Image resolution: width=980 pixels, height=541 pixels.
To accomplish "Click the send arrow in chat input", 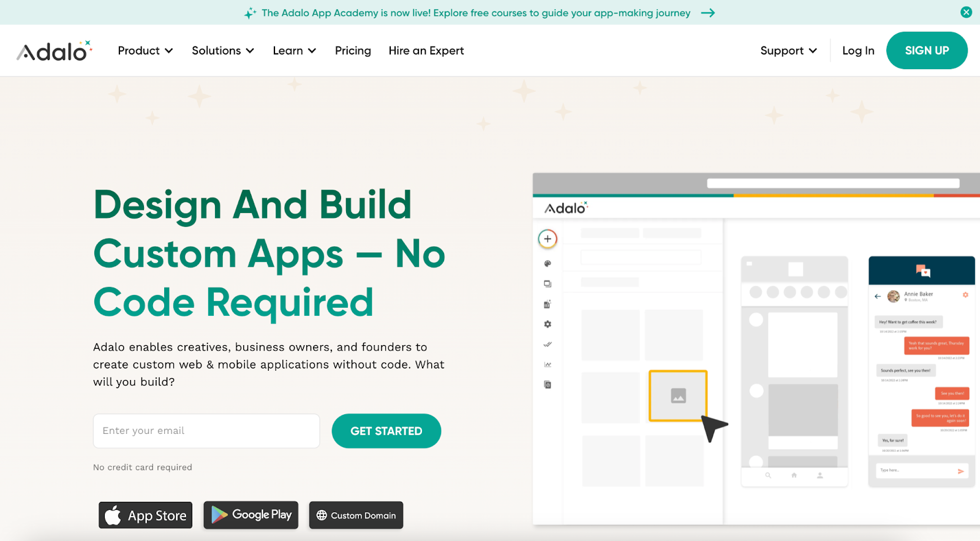I will pyautogui.click(x=960, y=471).
